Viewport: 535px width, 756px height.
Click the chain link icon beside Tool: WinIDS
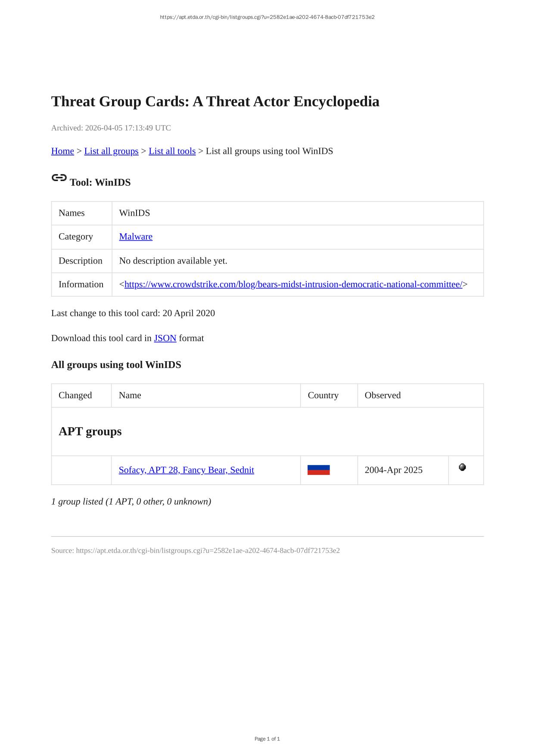59,178
